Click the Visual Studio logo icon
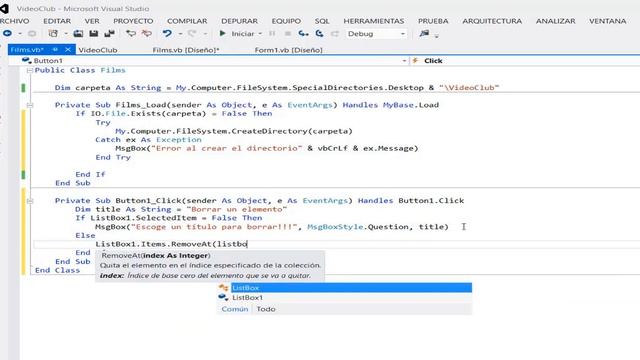640x360 pixels. coord(4,8)
